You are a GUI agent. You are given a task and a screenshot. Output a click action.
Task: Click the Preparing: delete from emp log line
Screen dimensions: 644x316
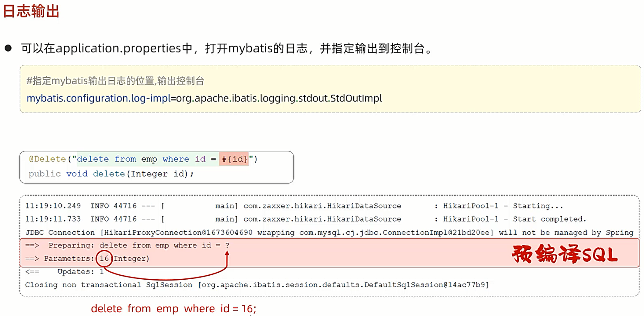point(127,245)
